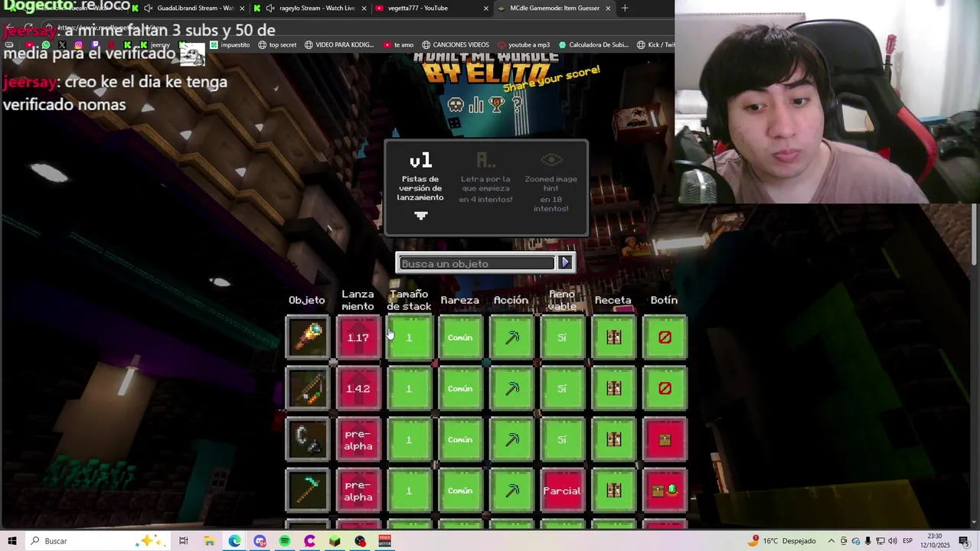
Task: Toggle mute on the rageylo Stream tab
Action: click(x=269, y=8)
